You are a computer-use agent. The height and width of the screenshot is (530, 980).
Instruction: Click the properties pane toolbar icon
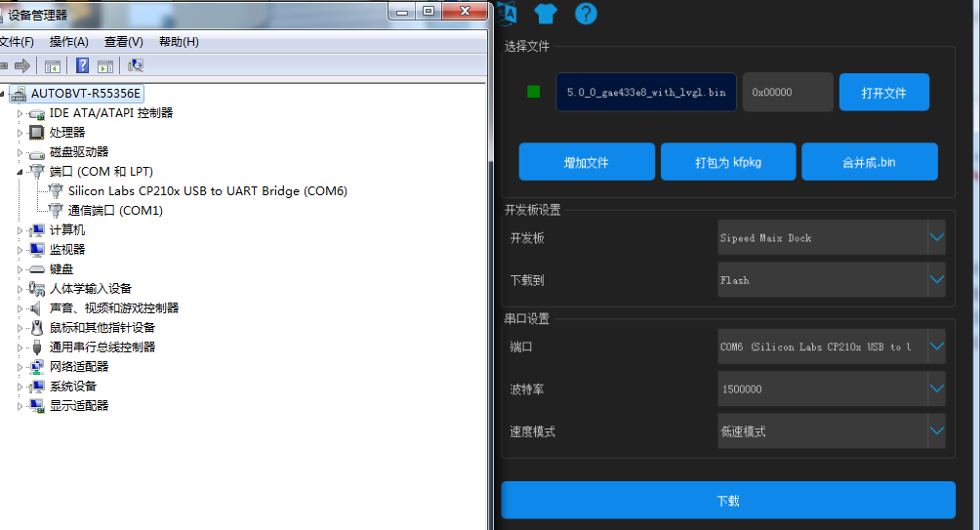[x=105, y=65]
